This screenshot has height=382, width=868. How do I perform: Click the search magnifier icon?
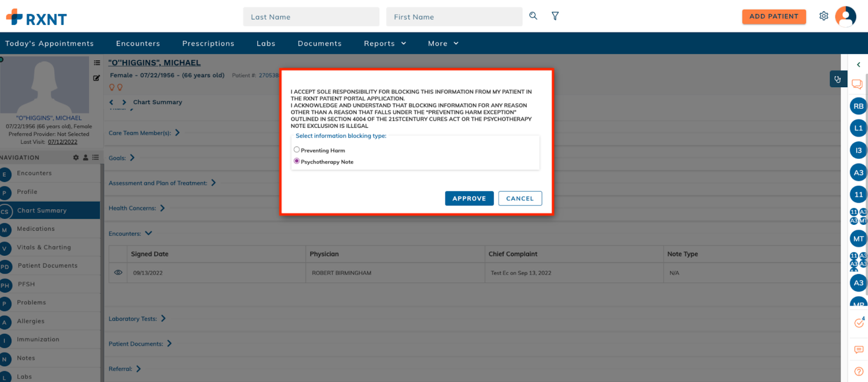click(533, 16)
